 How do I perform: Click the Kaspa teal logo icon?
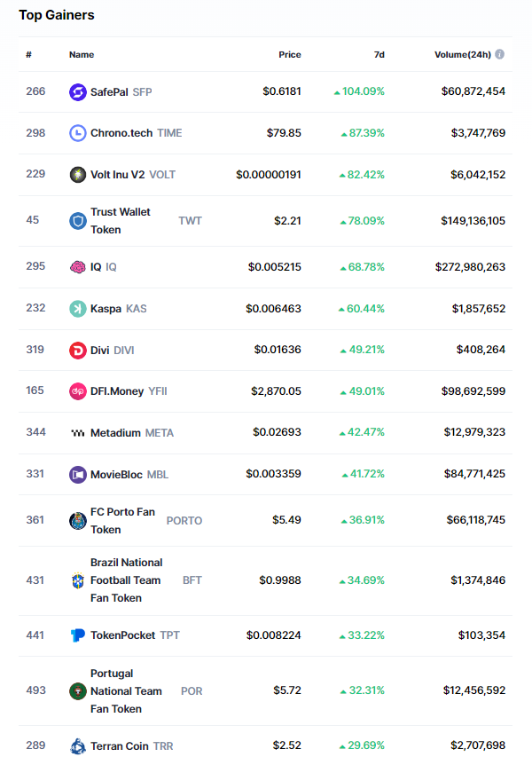tap(78, 309)
